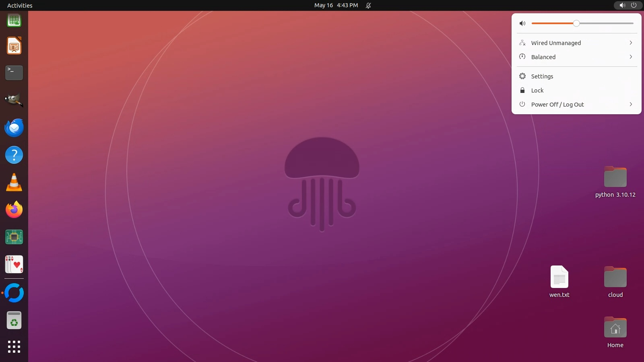Click the Activities button

20,6
